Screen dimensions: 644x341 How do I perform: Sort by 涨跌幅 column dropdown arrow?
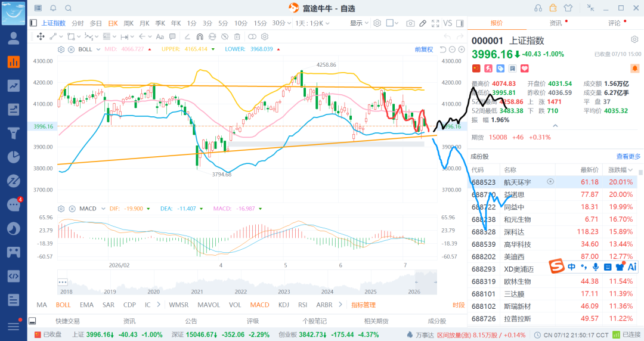pos(630,170)
